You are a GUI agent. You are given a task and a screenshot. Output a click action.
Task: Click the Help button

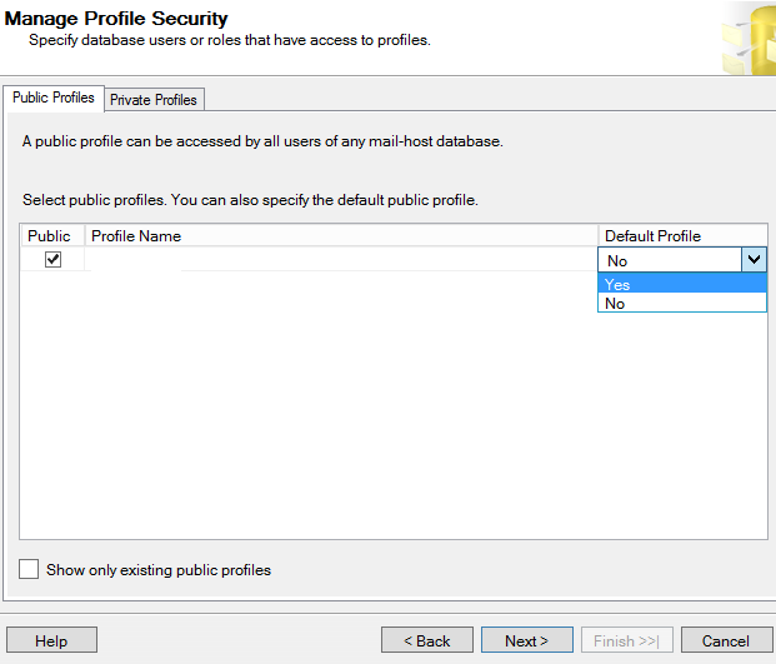[51, 641]
